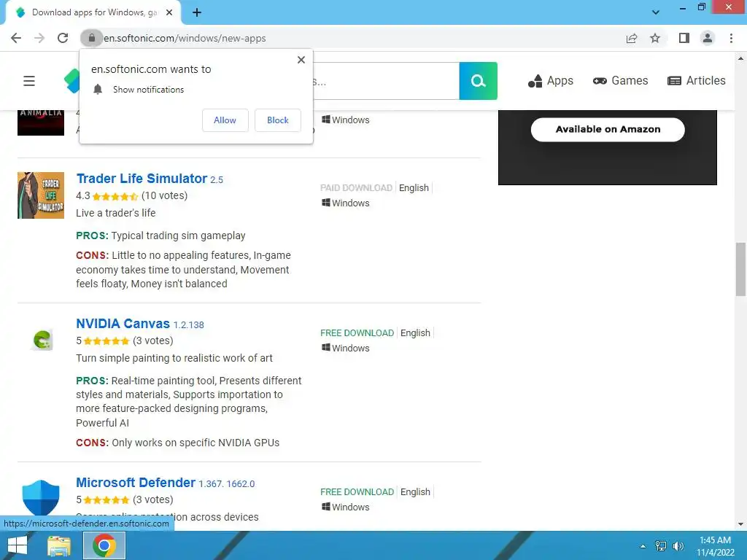Block notifications from en.softonic.com

click(x=278, y=120)
